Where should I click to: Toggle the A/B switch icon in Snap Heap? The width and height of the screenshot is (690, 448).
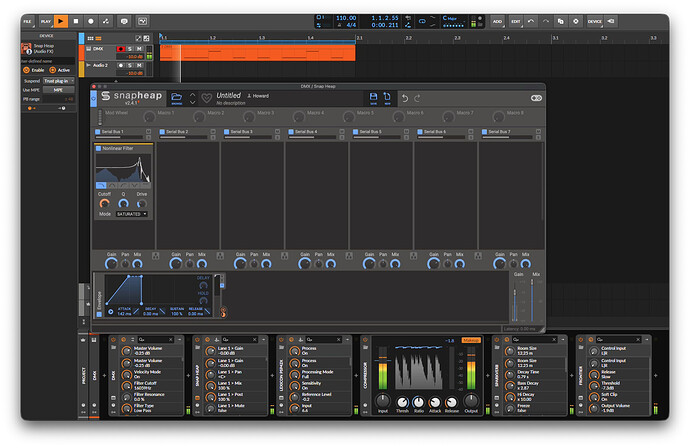(536, 98)
